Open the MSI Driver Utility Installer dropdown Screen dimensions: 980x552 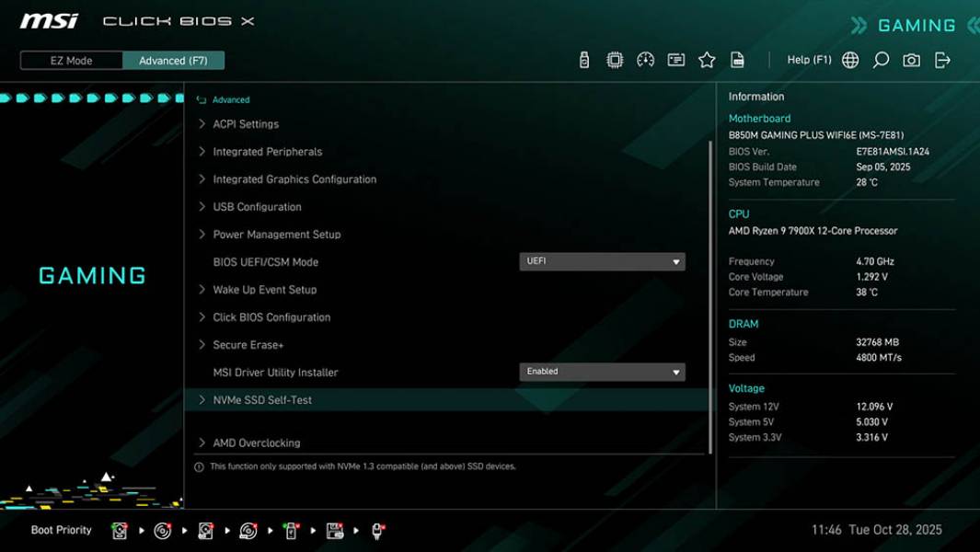point(603,371)
